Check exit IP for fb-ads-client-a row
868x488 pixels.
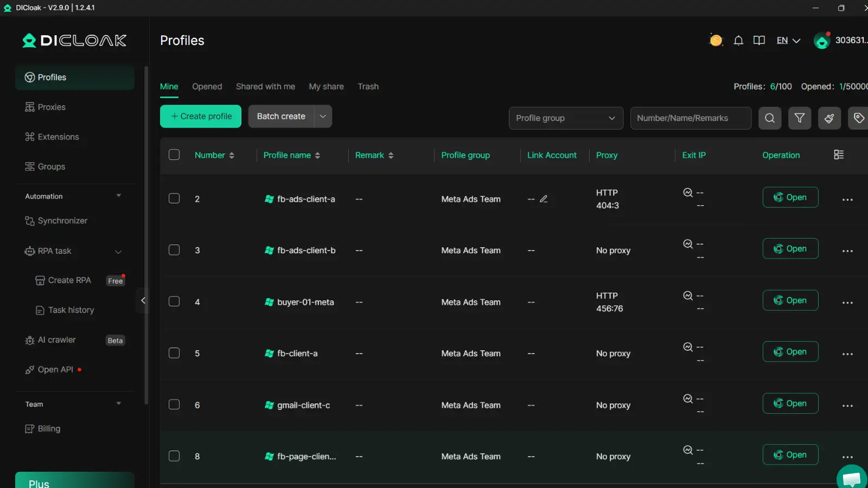click(x=688, y=192)
